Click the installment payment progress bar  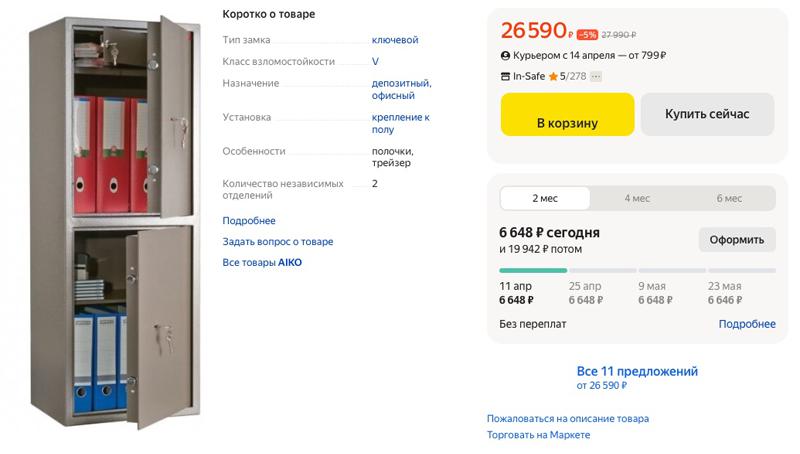point(636,270)
